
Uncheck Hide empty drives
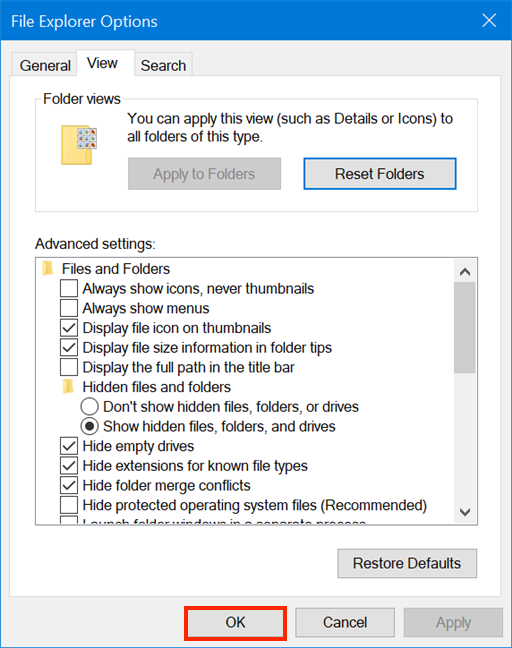(x=69, y=446)
